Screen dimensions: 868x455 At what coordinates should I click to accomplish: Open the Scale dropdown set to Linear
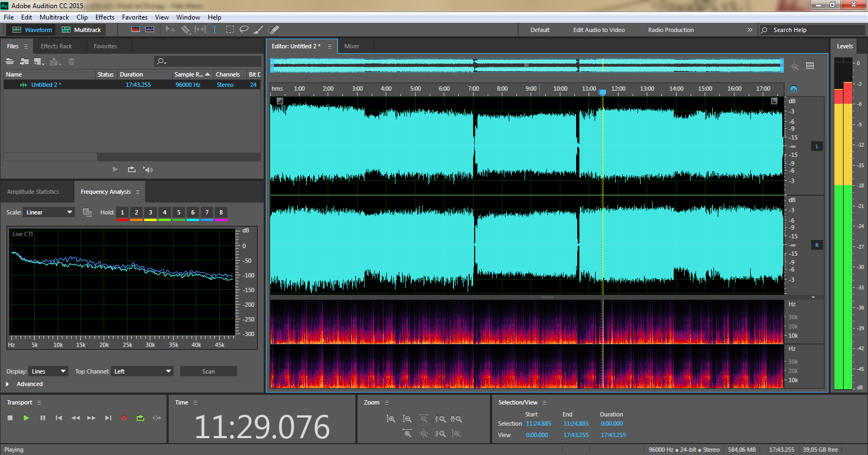coord(49,212)
